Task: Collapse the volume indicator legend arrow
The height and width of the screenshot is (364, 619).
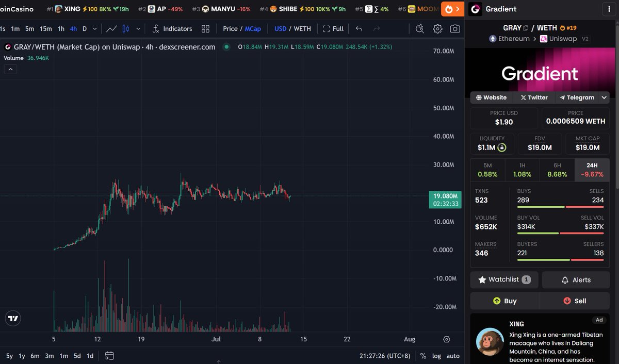Action: 10,69
